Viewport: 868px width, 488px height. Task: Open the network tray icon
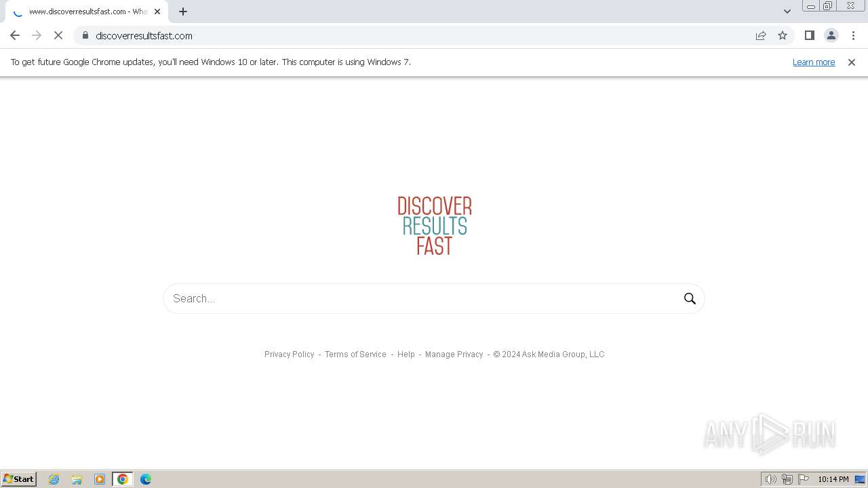click(787, 479)
